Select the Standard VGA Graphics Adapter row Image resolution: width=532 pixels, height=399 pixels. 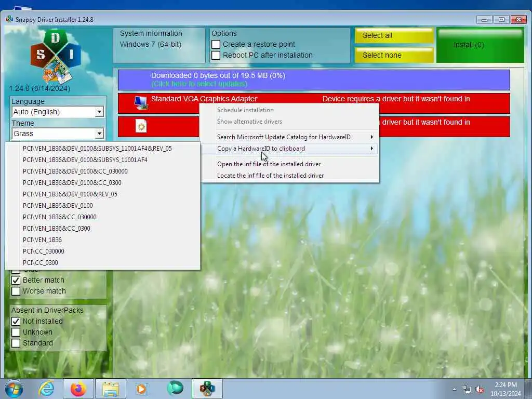click(314, 103)
